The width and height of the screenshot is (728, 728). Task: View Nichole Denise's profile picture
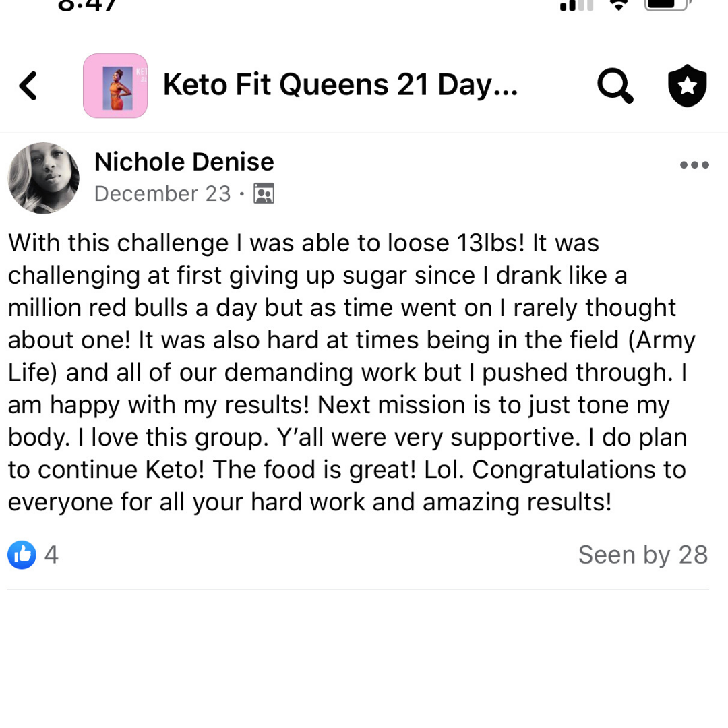click(44, 178)
